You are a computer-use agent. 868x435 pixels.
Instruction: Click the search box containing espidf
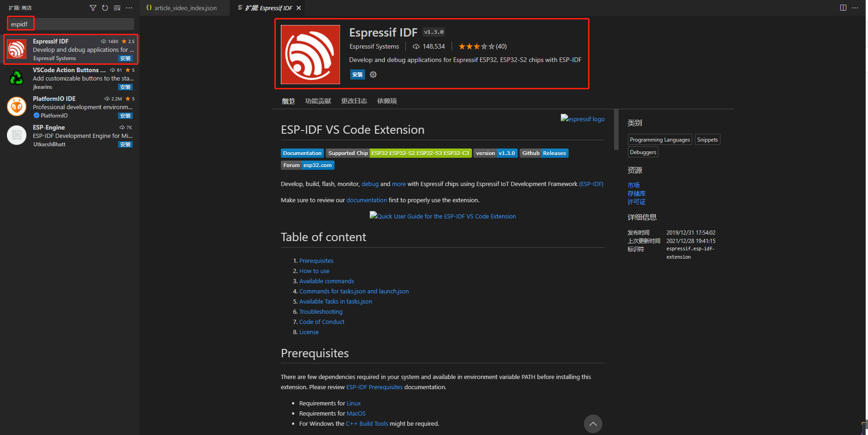point(71,24)
